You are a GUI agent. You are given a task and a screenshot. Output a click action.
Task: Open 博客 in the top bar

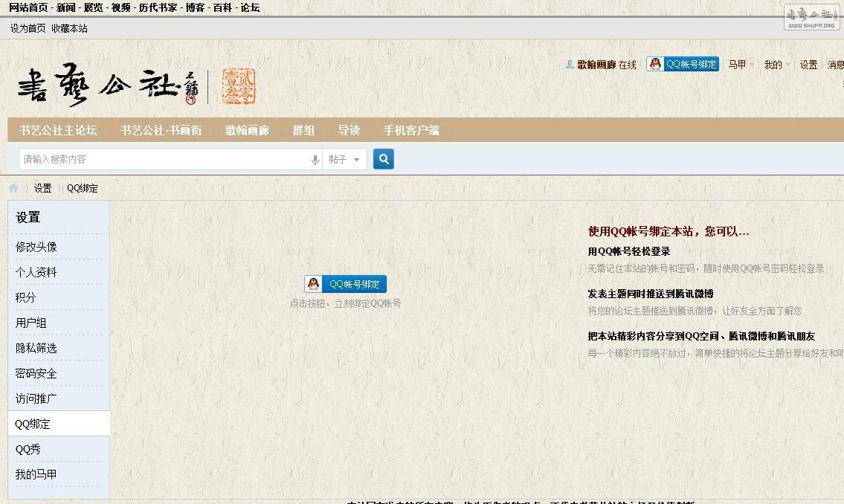coord(195,7)
